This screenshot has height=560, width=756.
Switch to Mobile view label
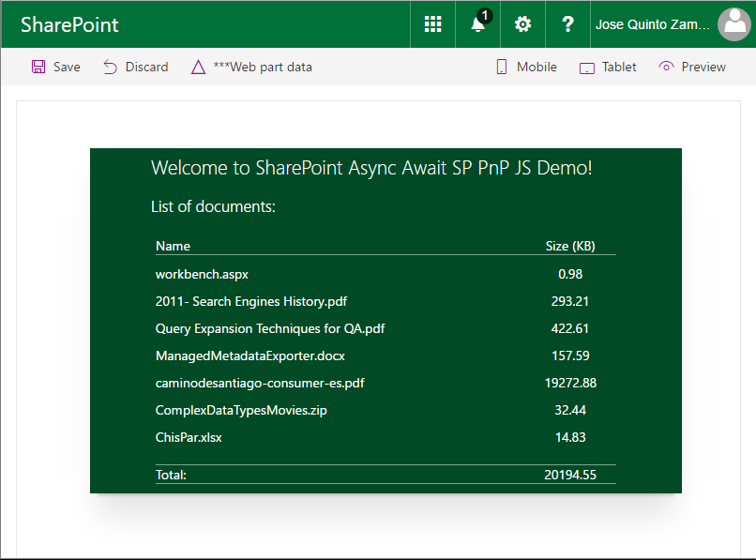coord(537,67)
